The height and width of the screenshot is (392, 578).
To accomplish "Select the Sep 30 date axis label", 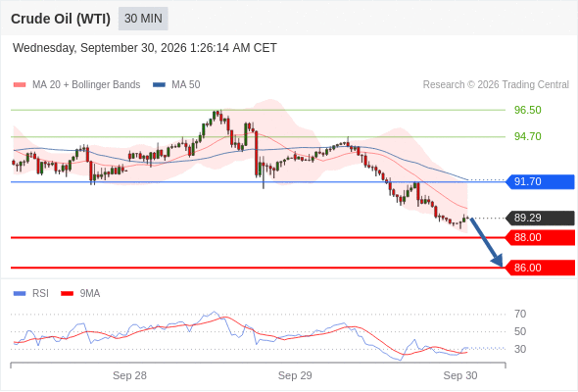I will (460, 375).
